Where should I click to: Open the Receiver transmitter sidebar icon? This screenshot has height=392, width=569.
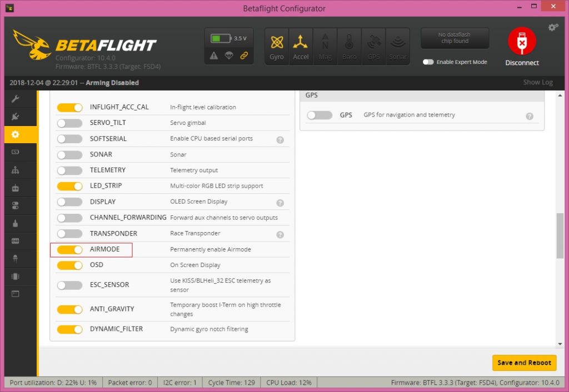coord(15,188)
